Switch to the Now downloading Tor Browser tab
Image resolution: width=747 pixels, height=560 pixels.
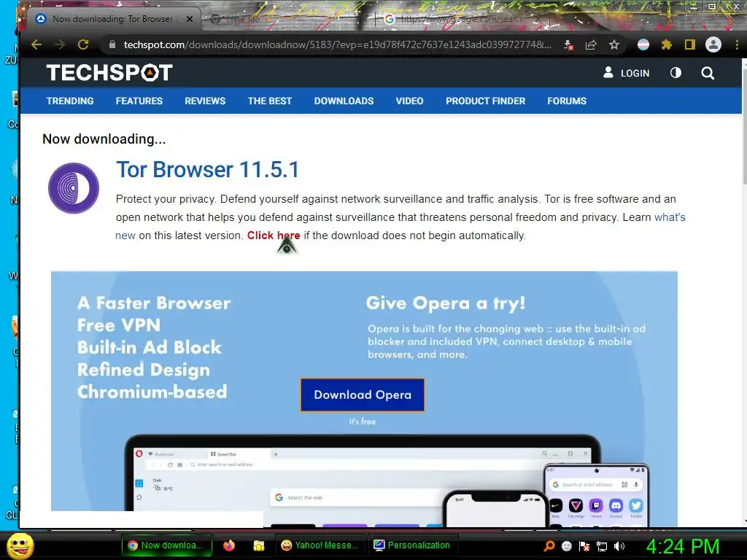(x=113, y=19)
